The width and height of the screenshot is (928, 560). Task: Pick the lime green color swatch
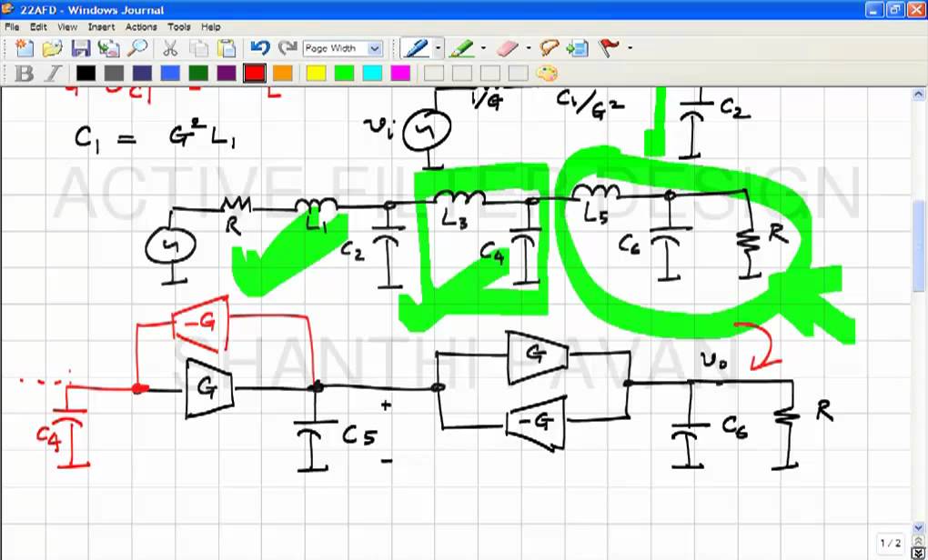(x=344, y=74)
